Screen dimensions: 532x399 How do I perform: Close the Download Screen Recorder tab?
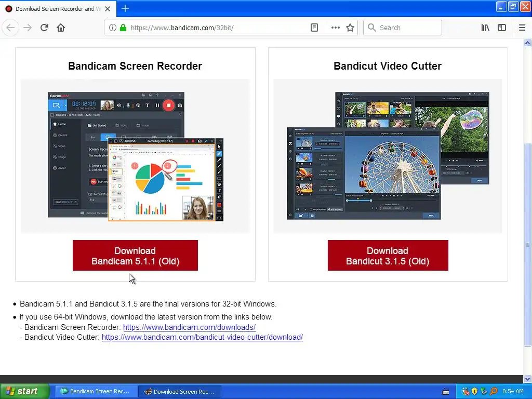tap(108, 9)
